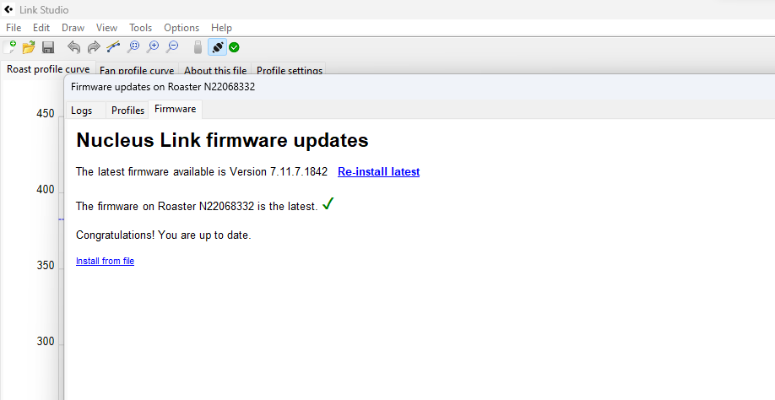Create a new profile file
The width and height of the screenshot is (775, 400).
(x=9, y=47)
